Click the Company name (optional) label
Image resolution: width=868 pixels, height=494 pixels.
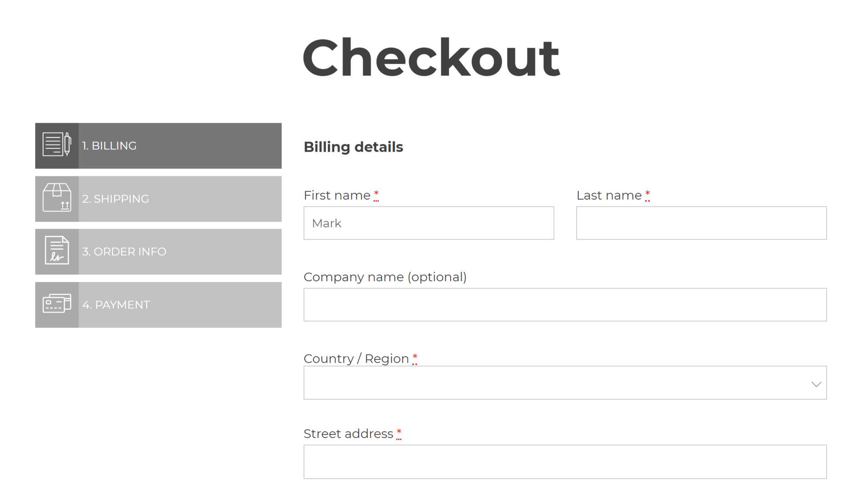(x=385, y=277)
